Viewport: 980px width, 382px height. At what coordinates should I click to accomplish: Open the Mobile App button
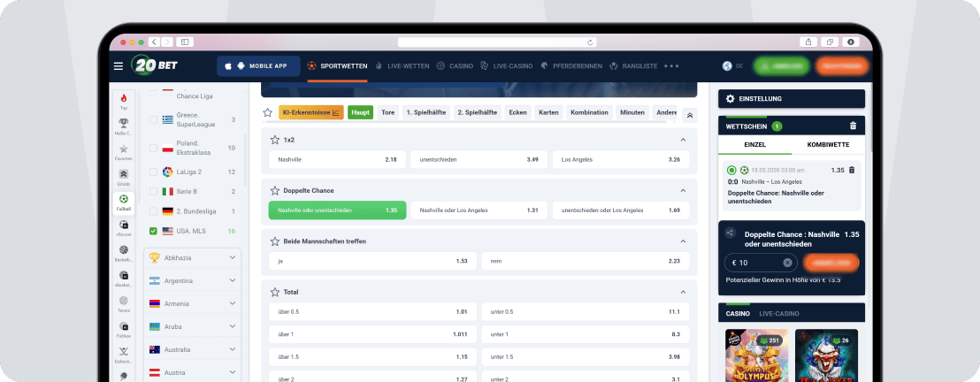[x=259, y=65]
